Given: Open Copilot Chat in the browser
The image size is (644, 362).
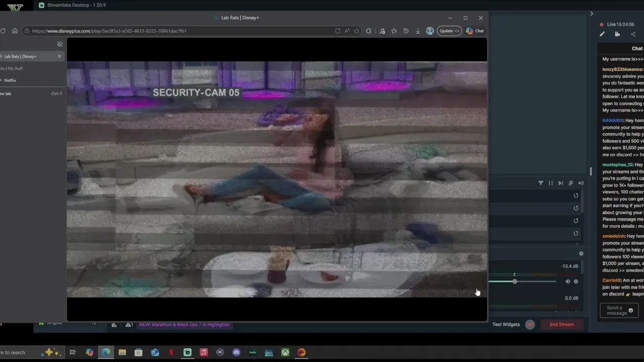Looking at the screenshot, I should point(474,31).
